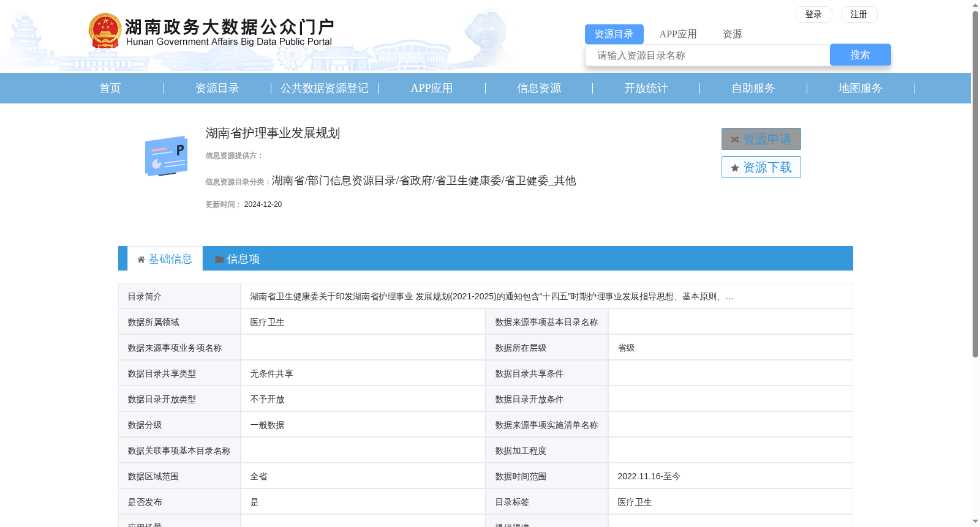This screenshot has width=980, height=527.
Task: Click the home icon beside 基础信息
Action: pyautogui.click(x=141, y=260)
